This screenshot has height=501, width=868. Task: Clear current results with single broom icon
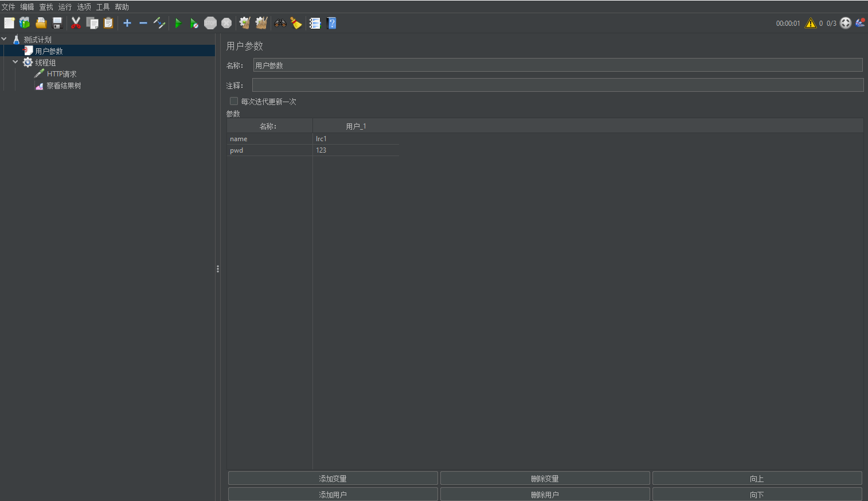point(245,23)
